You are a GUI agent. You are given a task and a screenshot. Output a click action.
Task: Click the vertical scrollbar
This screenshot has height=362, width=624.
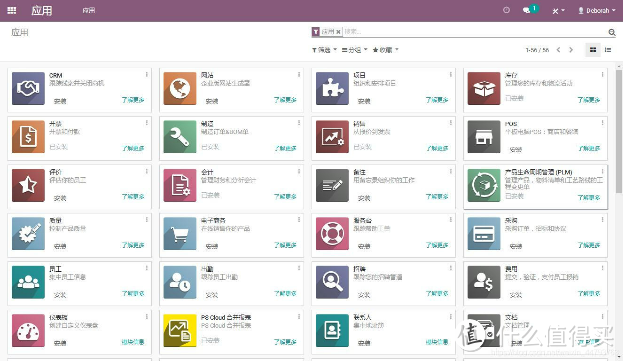click(x=619, y=131)
